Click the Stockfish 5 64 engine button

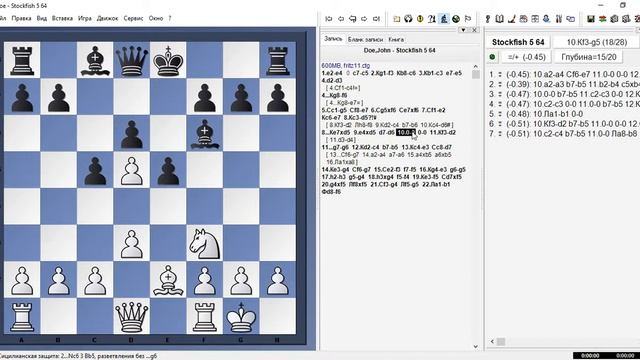point(518,42)
